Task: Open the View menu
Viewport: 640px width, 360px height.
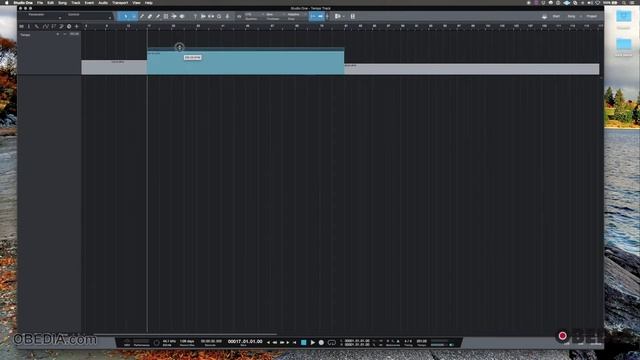Action: coord(136,2)
